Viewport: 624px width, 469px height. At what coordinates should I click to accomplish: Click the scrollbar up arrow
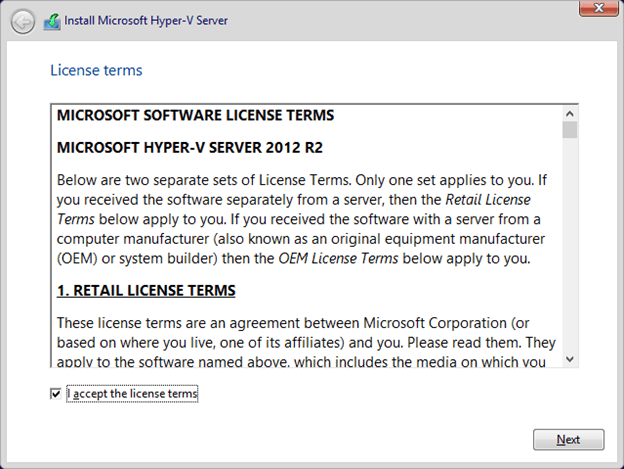click(570, 112)
